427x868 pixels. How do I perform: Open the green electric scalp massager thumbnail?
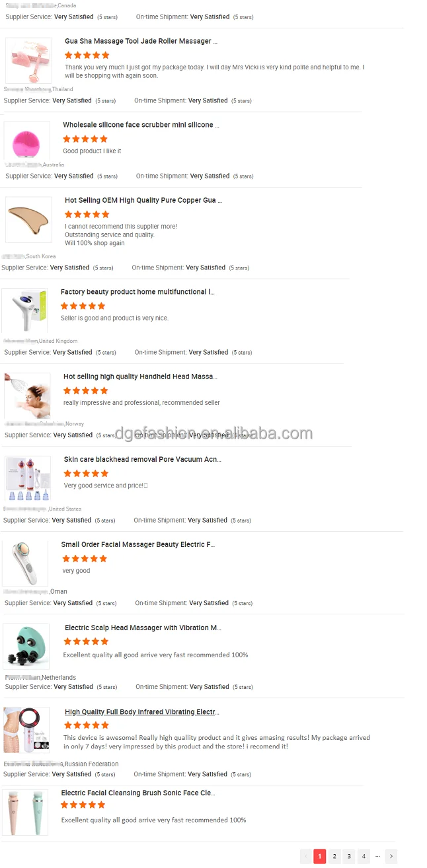tap(26, 647)
